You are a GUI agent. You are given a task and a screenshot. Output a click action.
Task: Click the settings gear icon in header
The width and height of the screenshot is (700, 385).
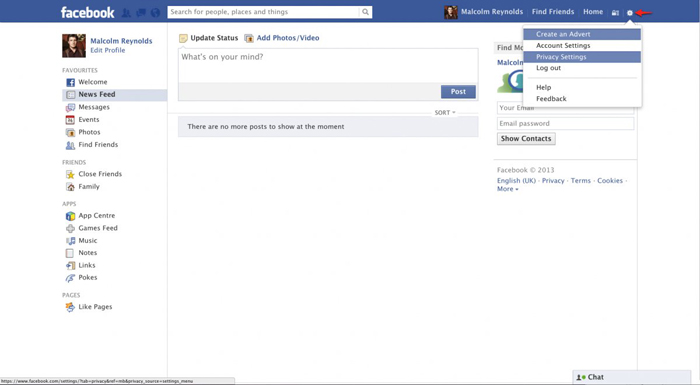(629, 13)
